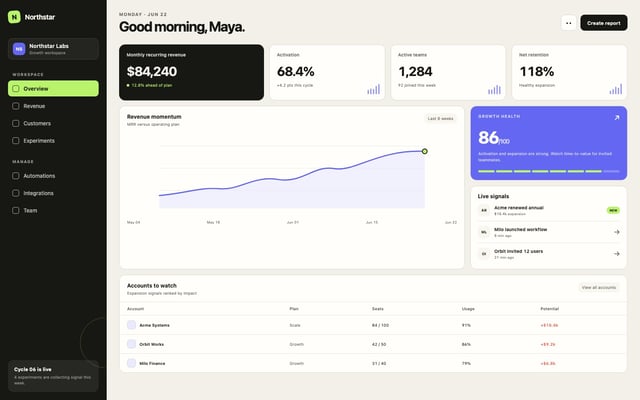The height and width of the screenshot is (400, 640).
Task: Open the Integrations page
Action: (x=53, y=193)
